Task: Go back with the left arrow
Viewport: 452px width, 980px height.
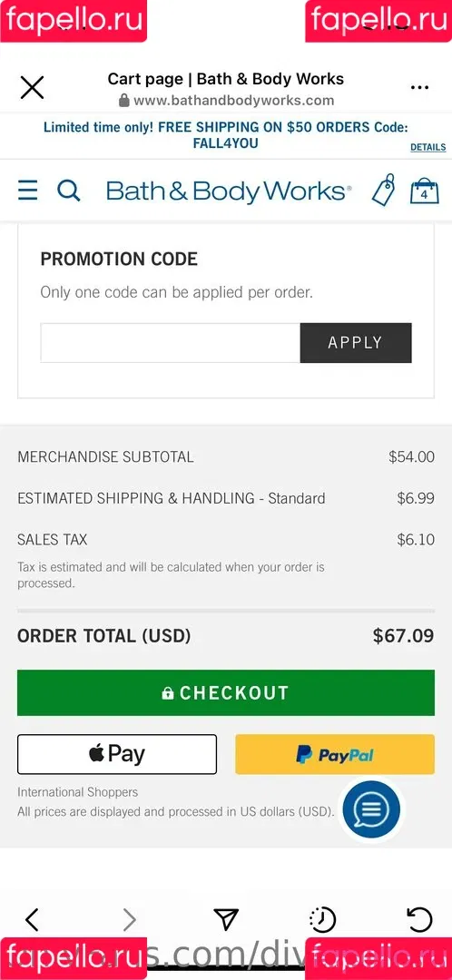Action: [x=32, y=919]
